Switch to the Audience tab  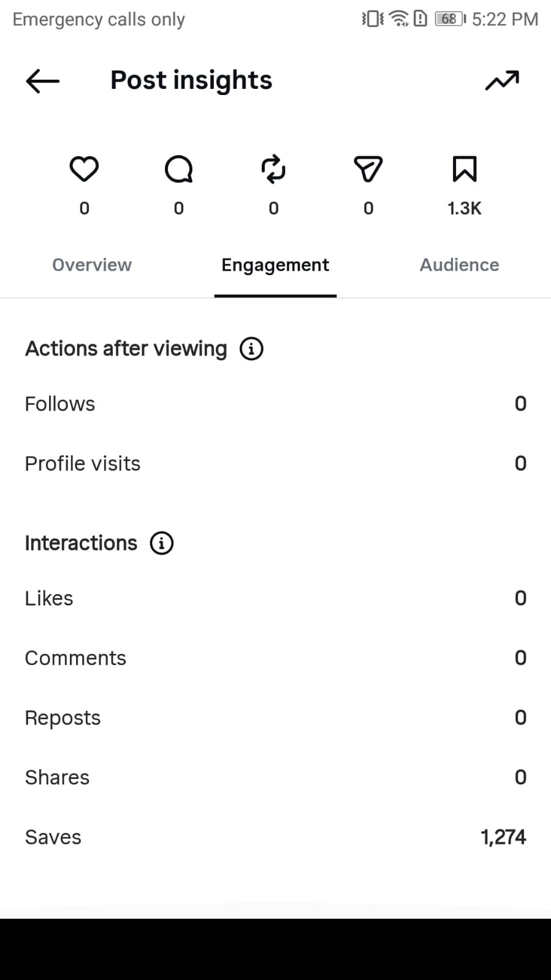pos(459,265)
